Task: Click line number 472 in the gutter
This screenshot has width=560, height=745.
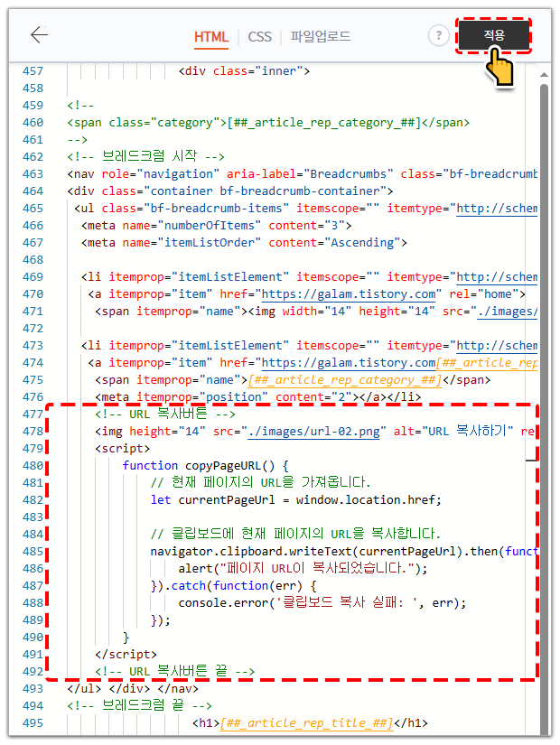Action: pyautogui.click(x=33, y=329)
